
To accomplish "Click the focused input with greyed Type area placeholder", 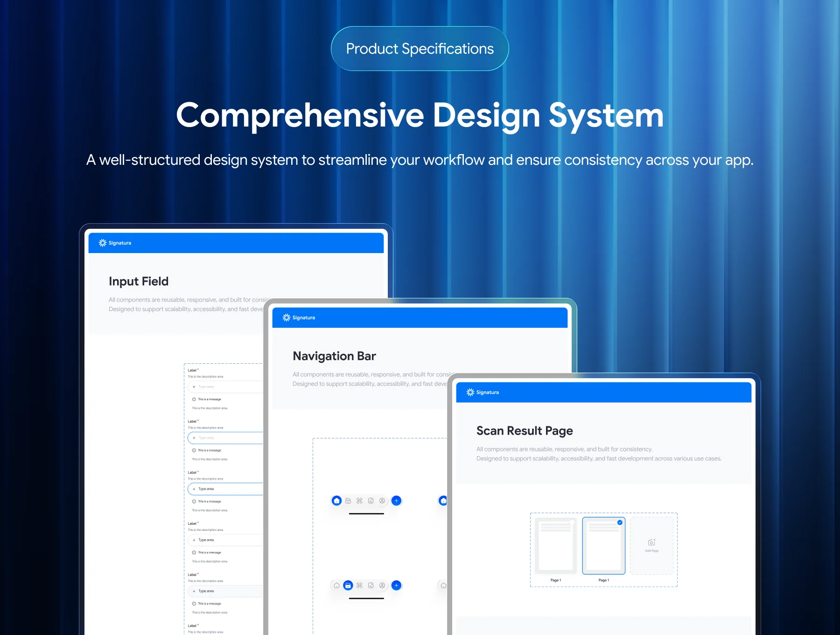I will tap(225, 438).
